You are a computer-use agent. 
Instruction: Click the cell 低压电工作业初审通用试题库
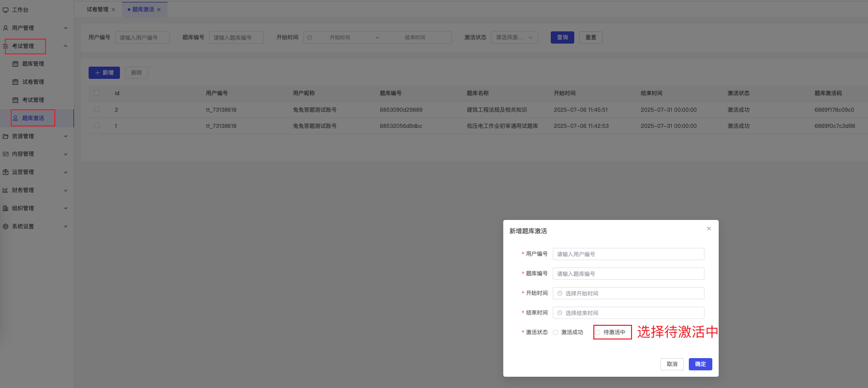502,126
